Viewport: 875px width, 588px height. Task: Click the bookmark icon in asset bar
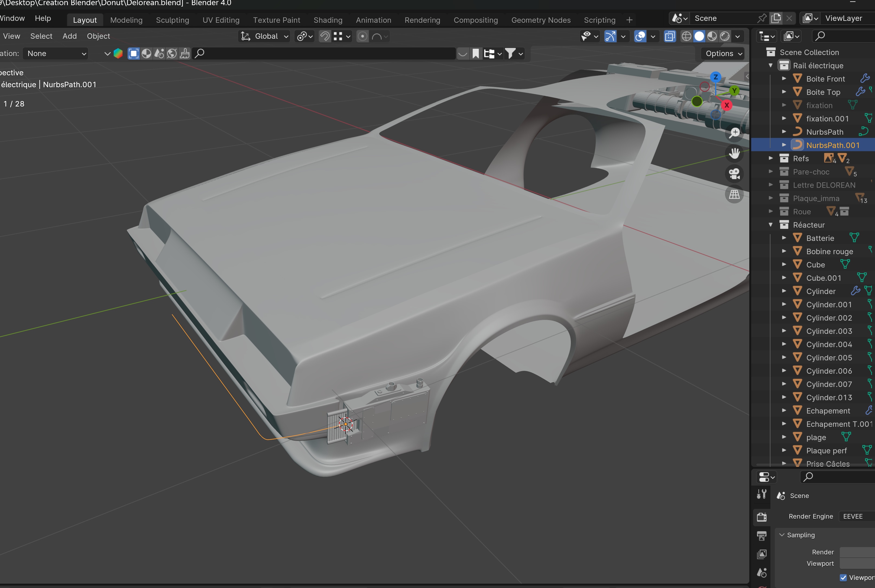coord(475,54)
